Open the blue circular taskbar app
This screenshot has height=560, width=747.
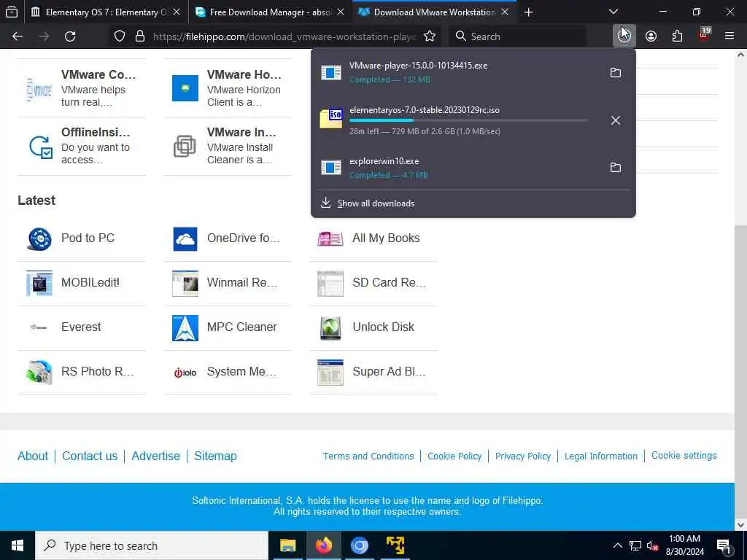point(359,545)
